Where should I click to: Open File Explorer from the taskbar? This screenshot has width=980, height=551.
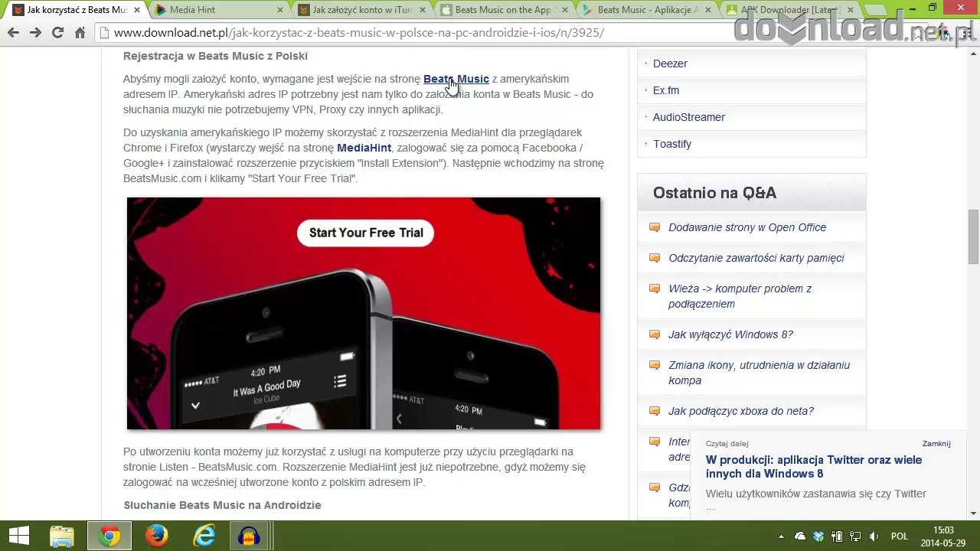[62, 536]
